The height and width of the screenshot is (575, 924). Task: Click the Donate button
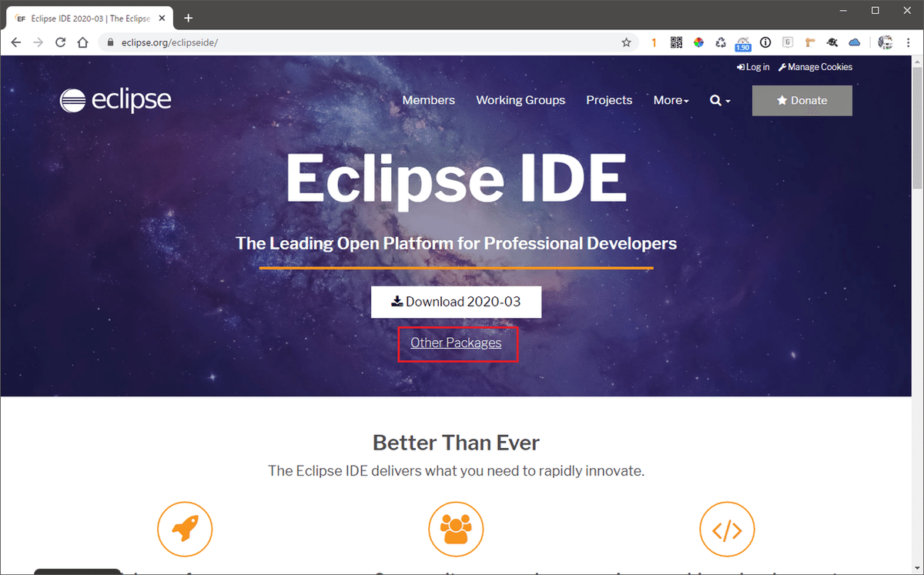pyautogui.click(x=802, y=100)
